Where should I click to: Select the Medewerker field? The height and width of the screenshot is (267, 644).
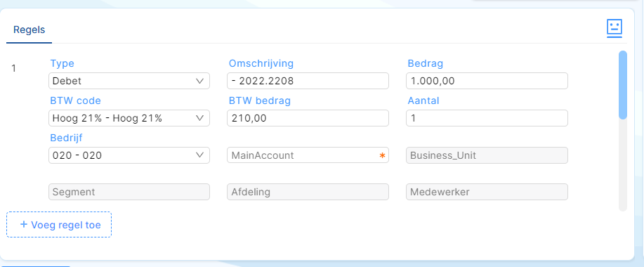point(487,192)
